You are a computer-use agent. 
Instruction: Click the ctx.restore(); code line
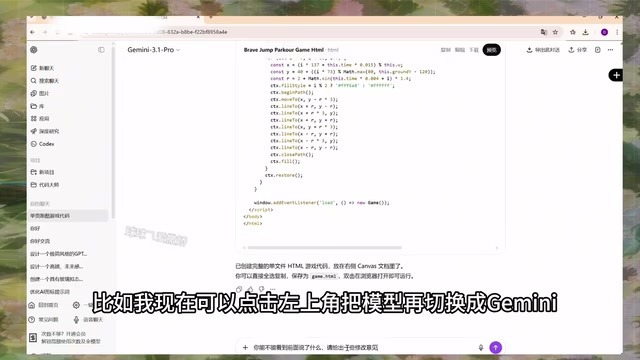[284, 175]
